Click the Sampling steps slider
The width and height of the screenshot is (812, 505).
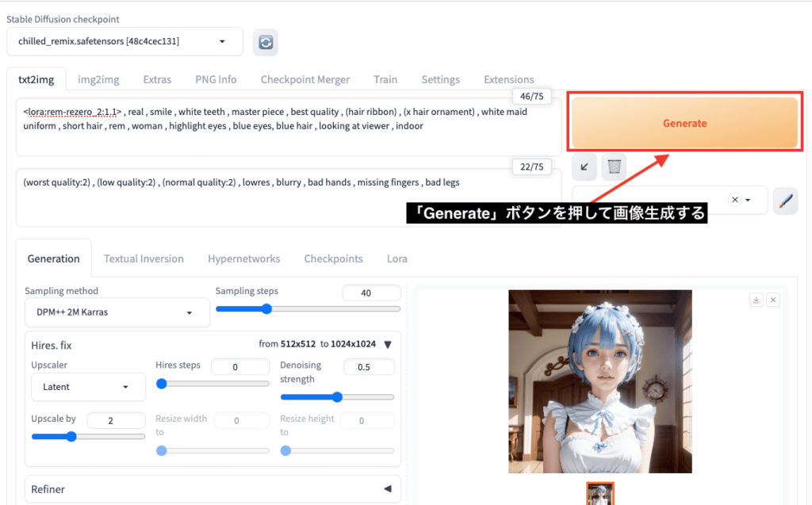pos(308,309)
